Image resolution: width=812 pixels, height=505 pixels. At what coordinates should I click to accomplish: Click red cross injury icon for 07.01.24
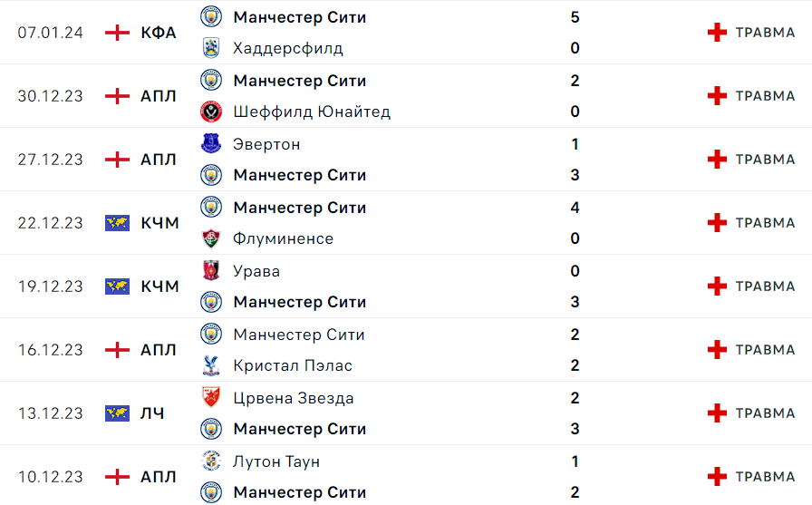point(717,32)
